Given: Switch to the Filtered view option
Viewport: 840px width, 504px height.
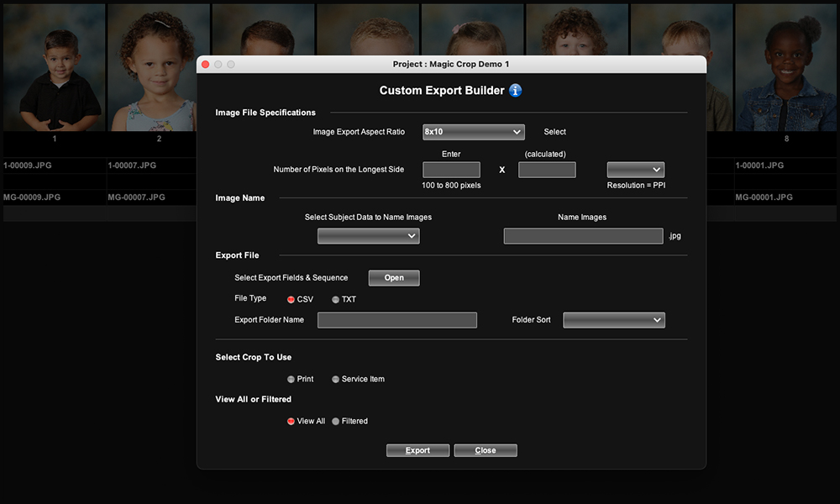Looking at the screenshot, I should click(x=336, y=421).
